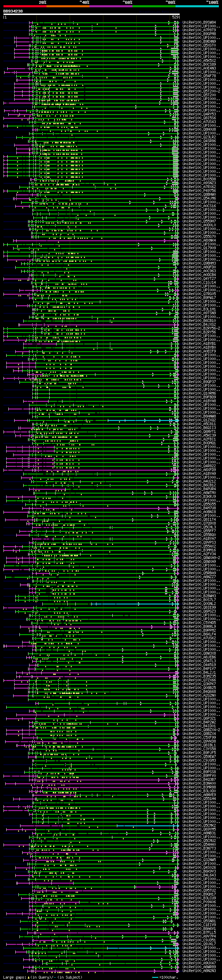Click the white query bar ending at 529
Viewport: 222px width, 980px height.
click(x=92, y=14)
